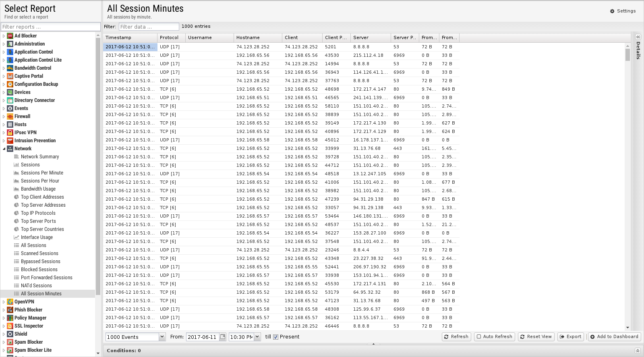Collapse the Network tree node

click(x=4, y=149)
